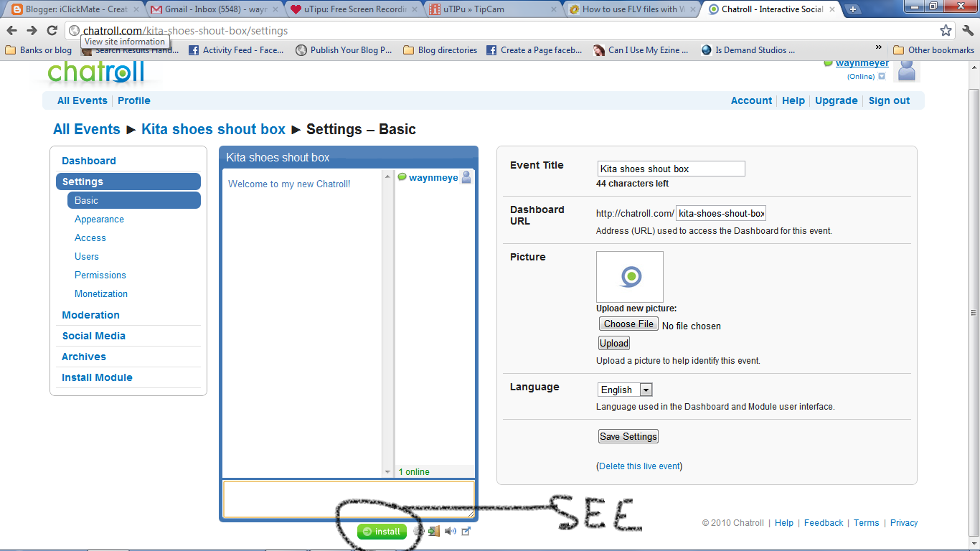Open chat settings gear icon

pyautogui.click(x=420, y=532)
